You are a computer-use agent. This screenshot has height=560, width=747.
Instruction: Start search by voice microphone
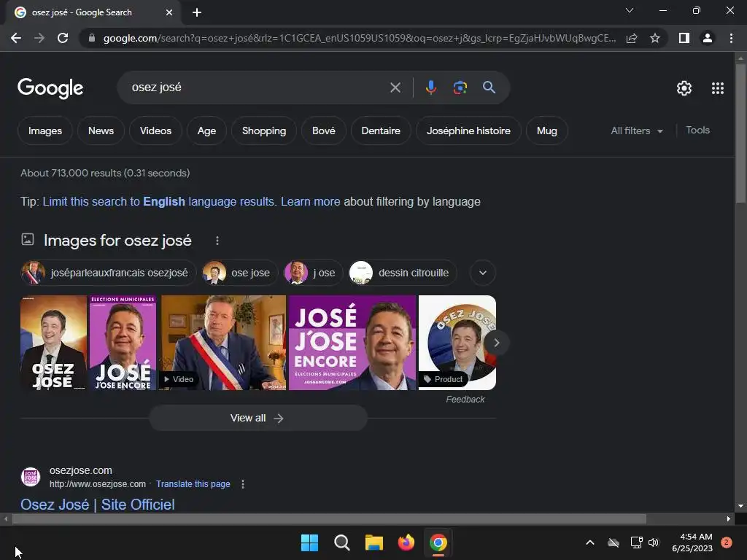coord(430,87)
